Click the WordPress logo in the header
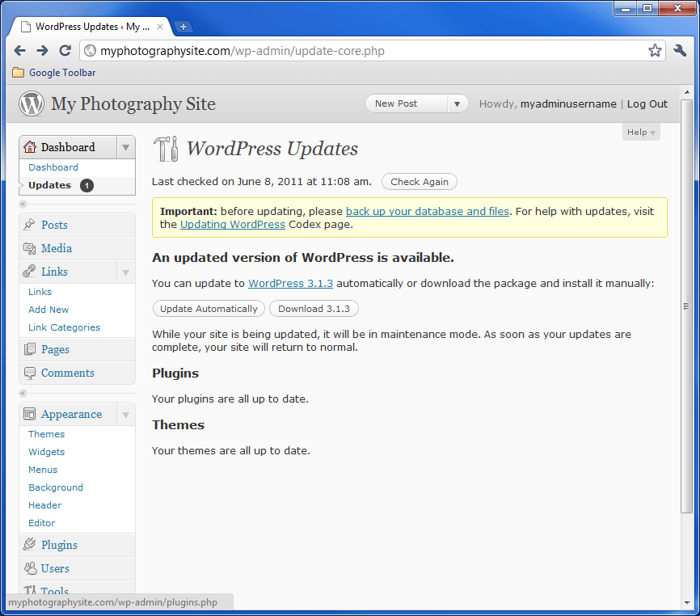This screenshot has width=700, height=616. 32,103
